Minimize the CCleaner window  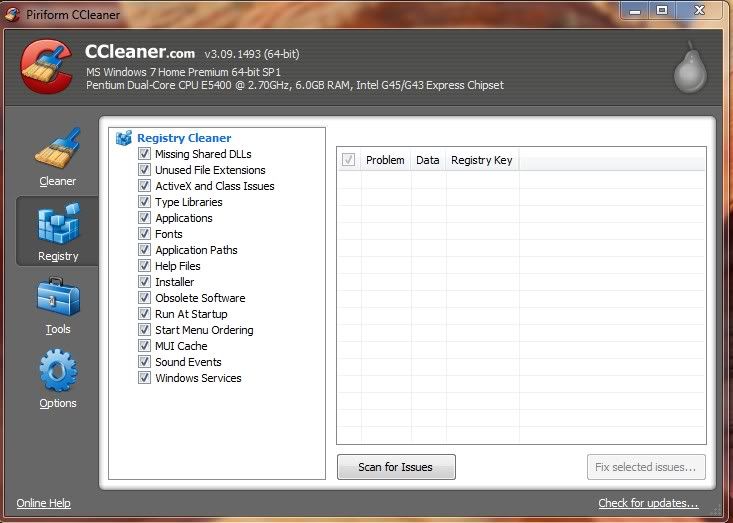click(635, 10)
